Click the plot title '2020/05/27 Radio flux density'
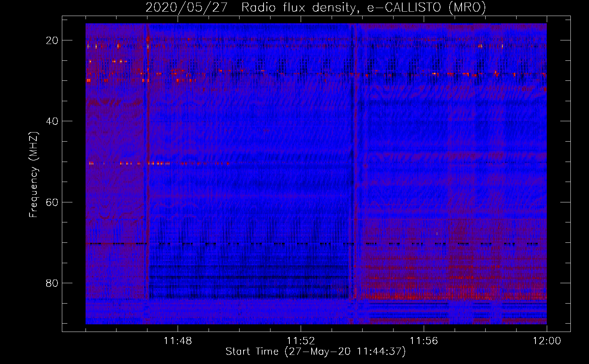This screenshot has width=589, height=364. pos(316,7)
